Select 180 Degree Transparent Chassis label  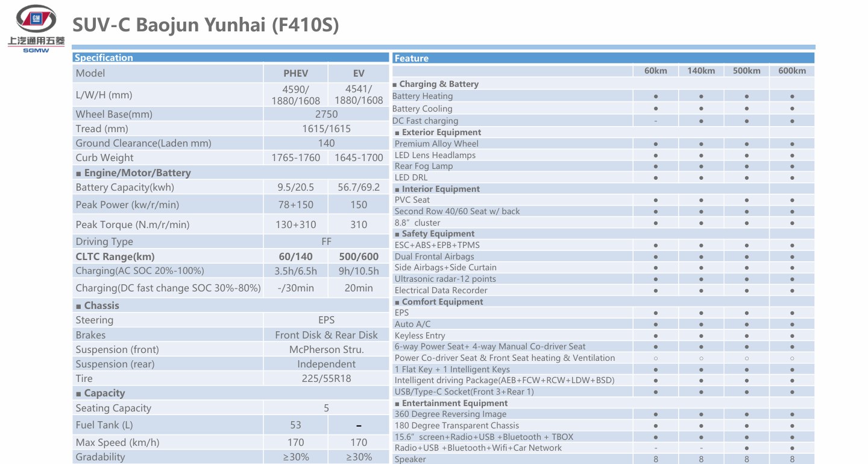(457, 425)
